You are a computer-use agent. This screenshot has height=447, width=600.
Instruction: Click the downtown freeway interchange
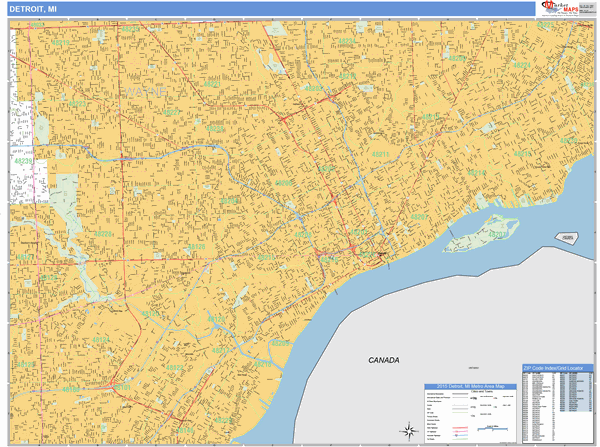point(354,250)
